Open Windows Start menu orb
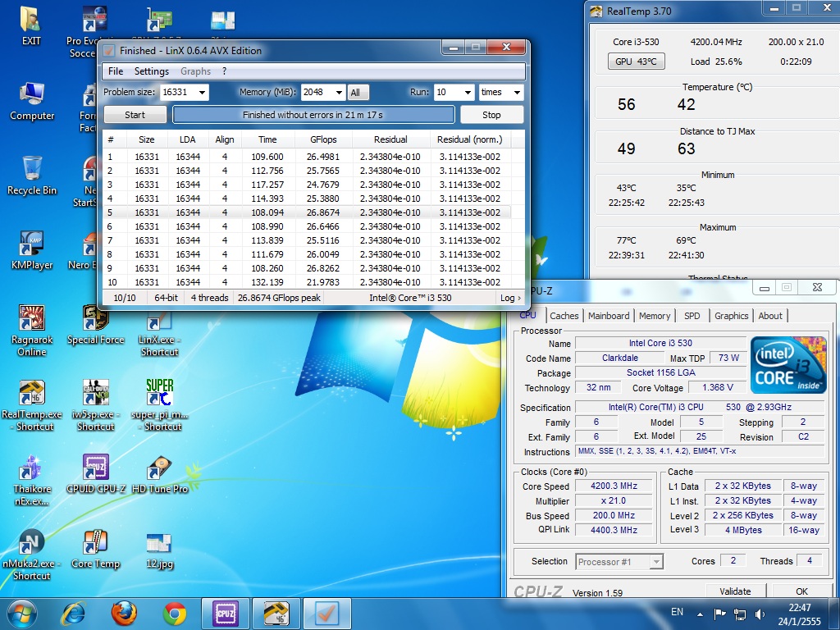Screen dimensions: 840x630 [x=21, y=614]
